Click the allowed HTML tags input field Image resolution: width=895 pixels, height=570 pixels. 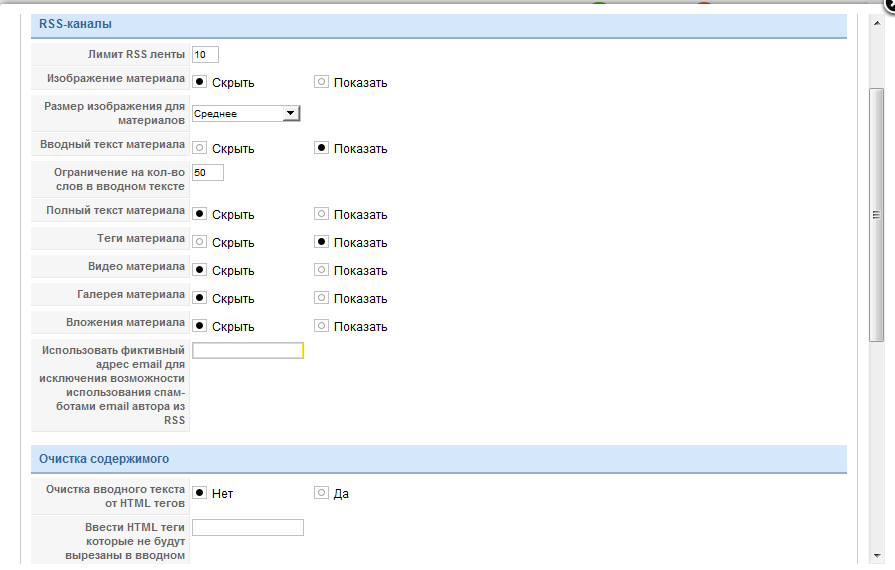tap(248, 527)
